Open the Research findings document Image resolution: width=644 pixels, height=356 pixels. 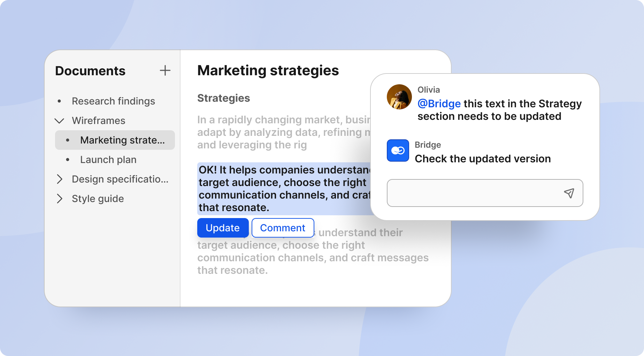[x=113, y=101]
